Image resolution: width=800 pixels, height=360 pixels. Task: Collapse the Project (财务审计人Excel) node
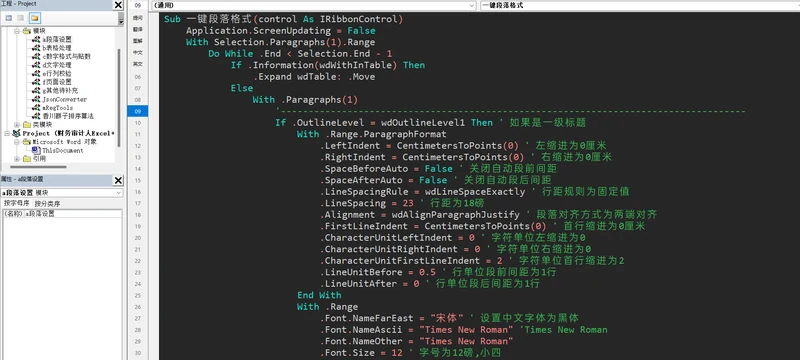coord(7,134)
